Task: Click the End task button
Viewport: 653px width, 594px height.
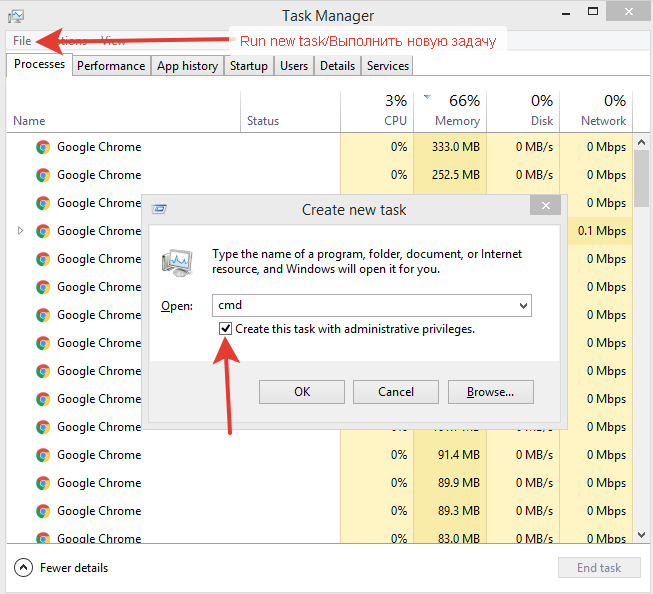Action: 599,567
